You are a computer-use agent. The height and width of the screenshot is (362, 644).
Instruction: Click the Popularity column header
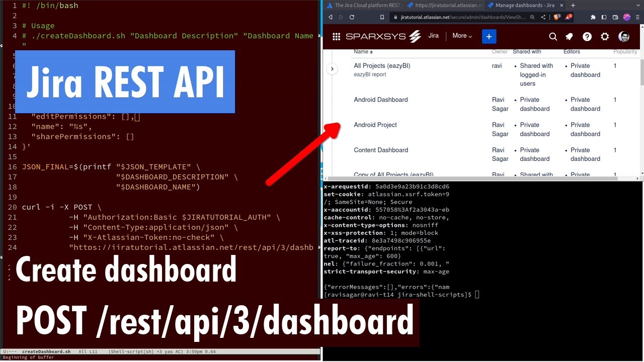click(x=625, y=52)
